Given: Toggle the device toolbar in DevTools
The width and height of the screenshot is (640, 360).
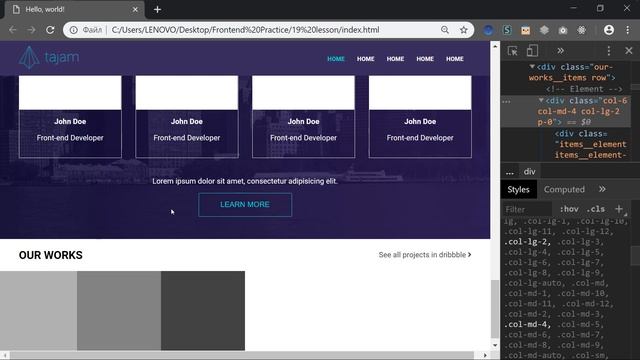Looking at the screenshot, I should 532,51.
